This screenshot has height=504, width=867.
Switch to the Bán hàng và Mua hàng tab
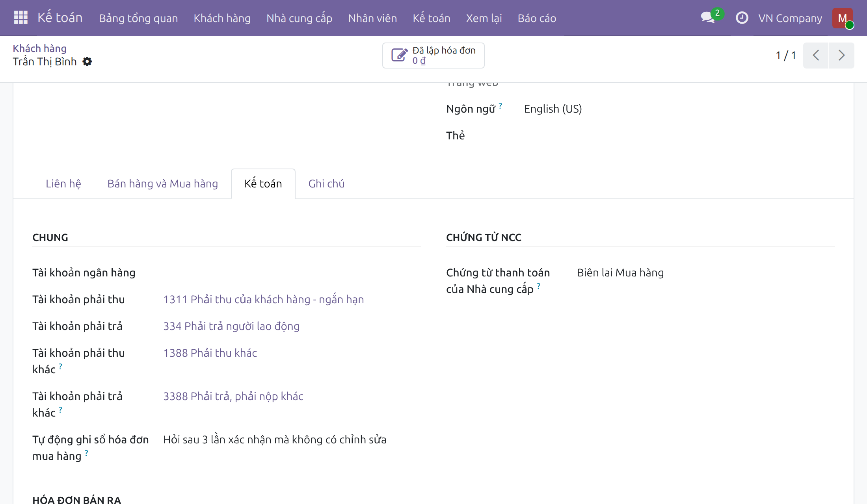point(162,183)
